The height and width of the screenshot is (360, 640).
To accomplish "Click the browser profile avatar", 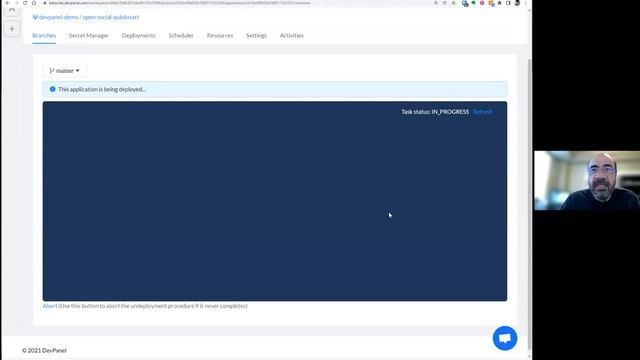I will pyautogui.click(x=517, y=3).
